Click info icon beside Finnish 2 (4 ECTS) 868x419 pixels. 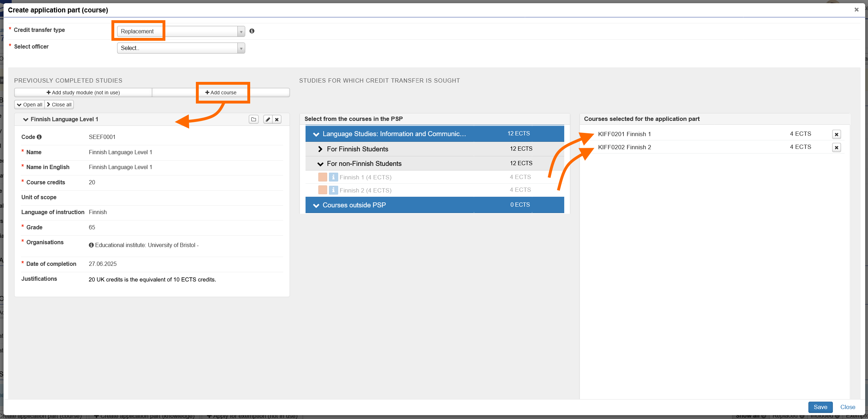333,190
